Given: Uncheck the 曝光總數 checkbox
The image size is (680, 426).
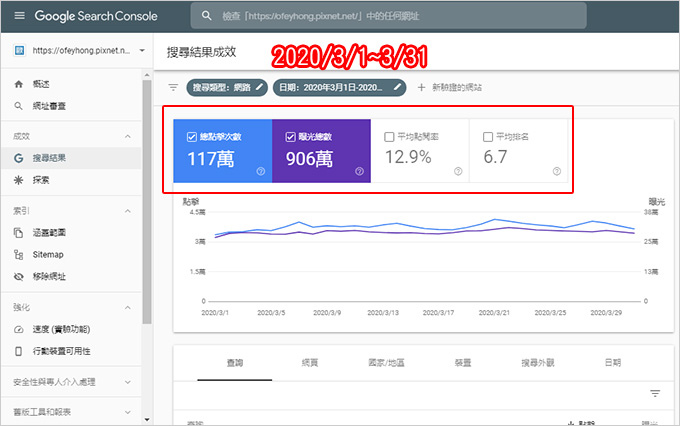Looking at the screenshot, I should [x=291, y=137].
